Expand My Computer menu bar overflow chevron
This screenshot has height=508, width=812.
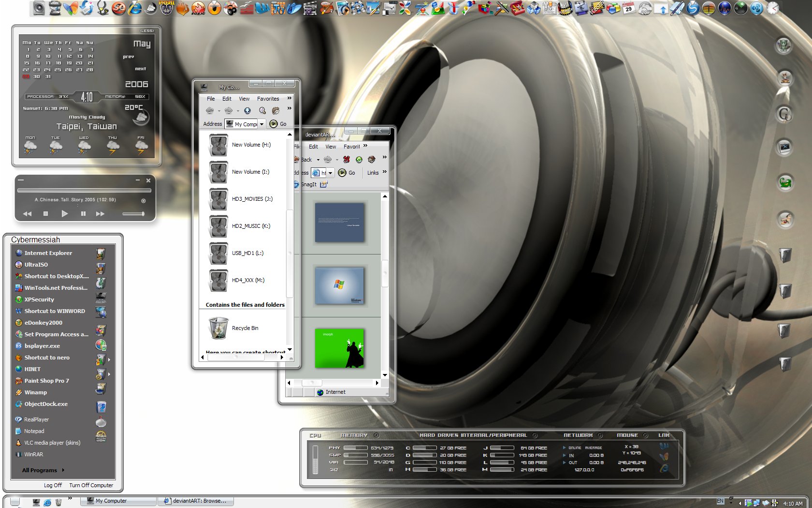[290, 98]
